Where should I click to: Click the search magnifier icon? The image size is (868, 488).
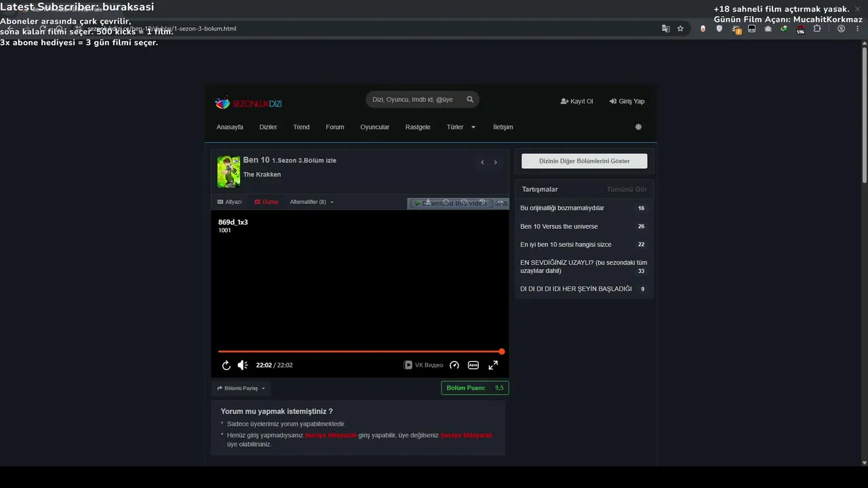pyautogui.click(x=470, y=100)
